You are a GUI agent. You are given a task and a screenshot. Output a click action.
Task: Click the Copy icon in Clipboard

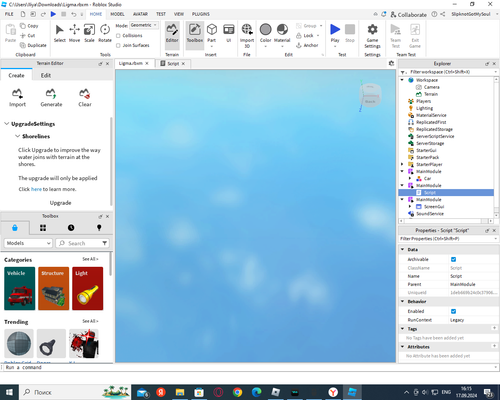point(23,26)
